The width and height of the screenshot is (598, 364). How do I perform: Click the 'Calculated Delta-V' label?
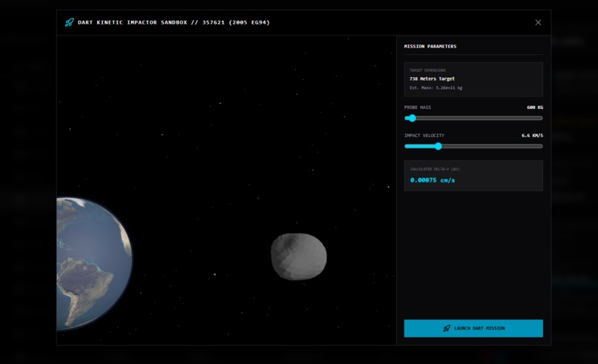click(435, 169)
